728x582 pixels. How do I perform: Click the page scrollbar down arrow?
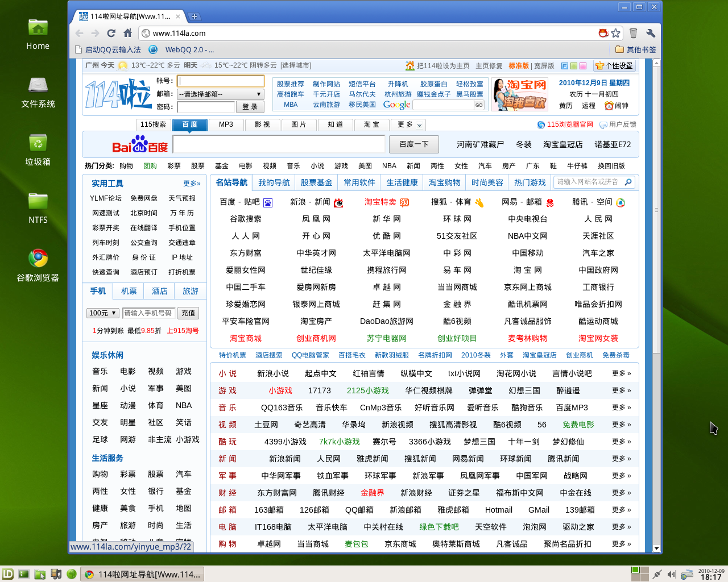click(x=657, y=548)
